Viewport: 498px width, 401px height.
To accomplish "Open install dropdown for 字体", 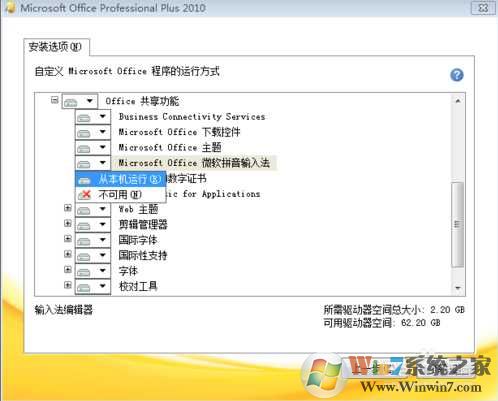I will (x=93, y=271).
